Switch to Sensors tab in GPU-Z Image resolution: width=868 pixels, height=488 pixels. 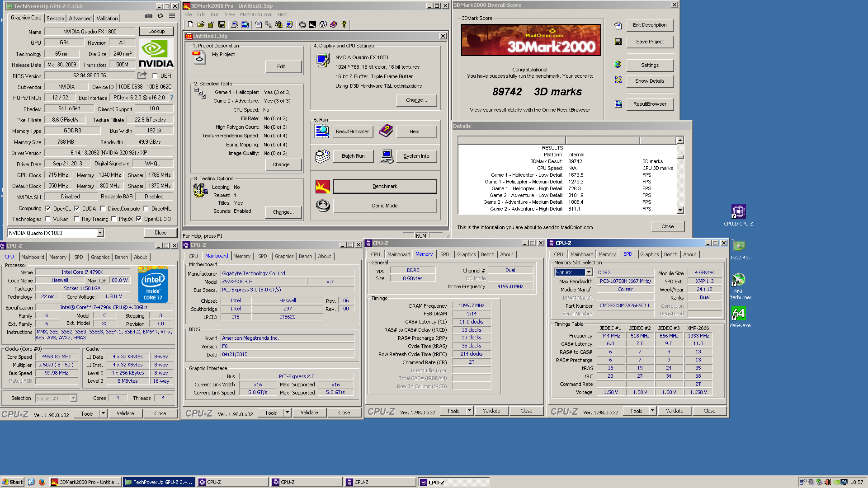pos(55,19)
